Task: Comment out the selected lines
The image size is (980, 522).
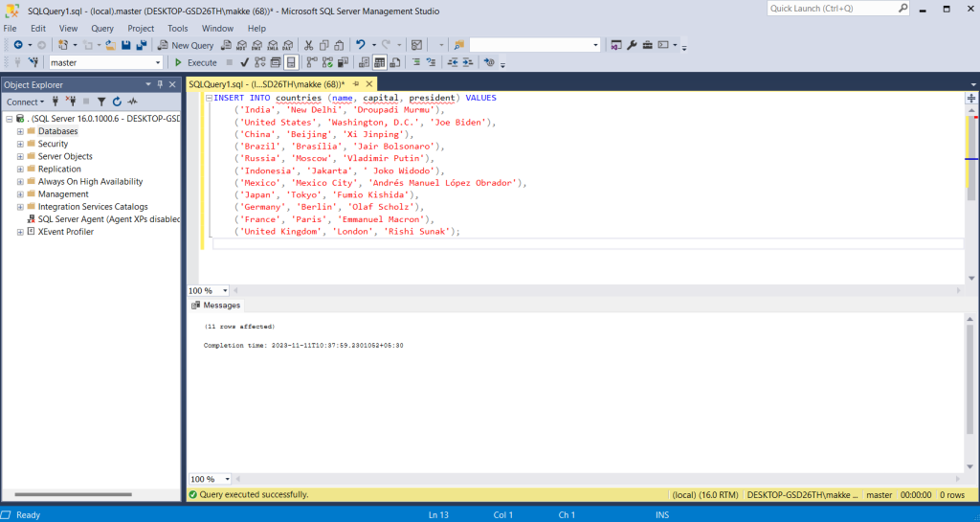Action: click(x=415, y=62)
